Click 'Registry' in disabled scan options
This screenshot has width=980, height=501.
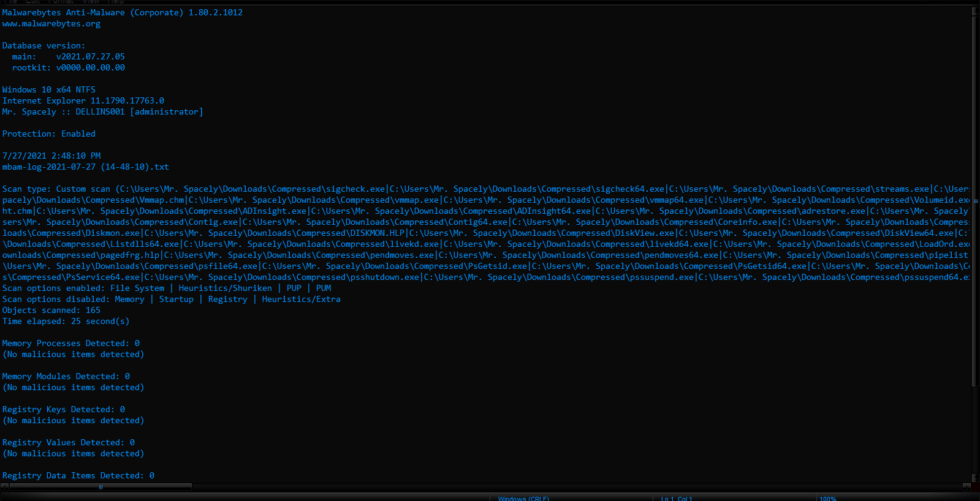coord(228,299)
